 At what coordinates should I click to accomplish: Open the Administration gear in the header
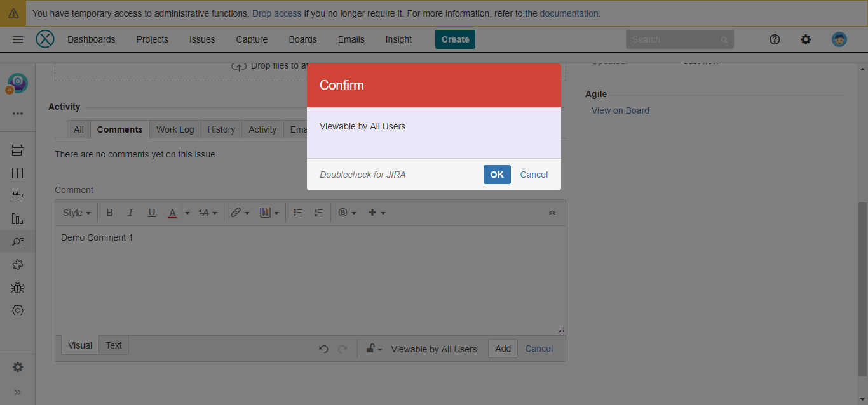coord(806,39)
